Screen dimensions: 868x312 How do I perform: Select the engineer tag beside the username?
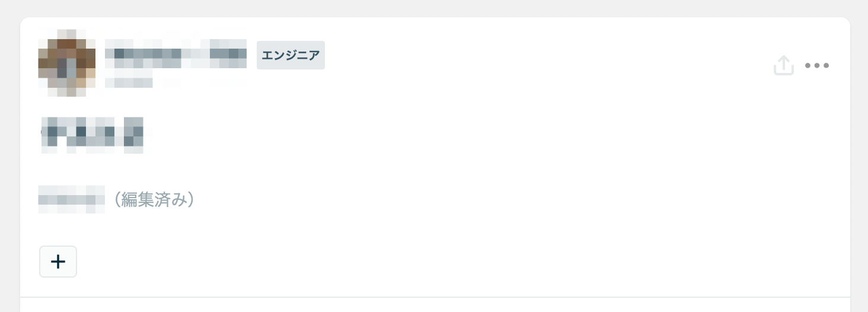click(291, 55)
